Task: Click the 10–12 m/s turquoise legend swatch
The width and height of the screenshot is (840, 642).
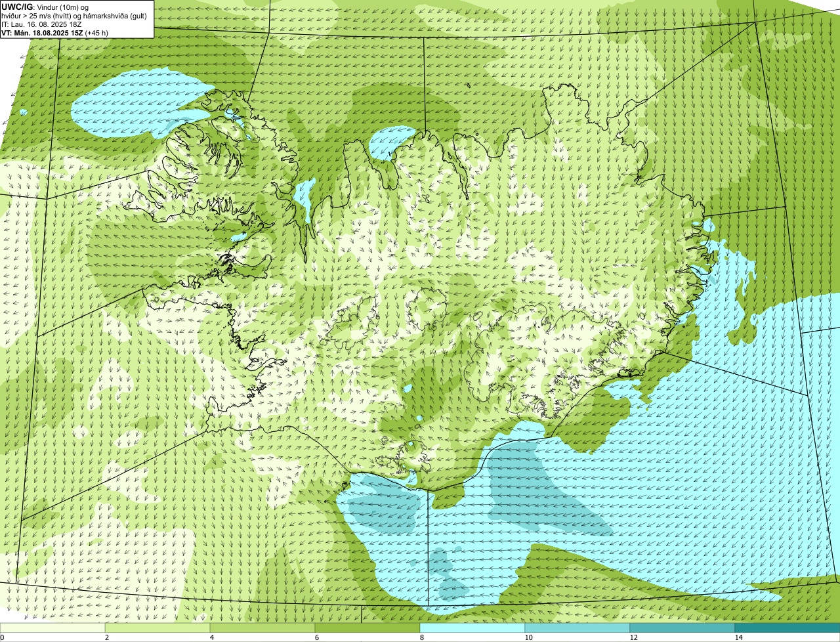Action: 577,628
